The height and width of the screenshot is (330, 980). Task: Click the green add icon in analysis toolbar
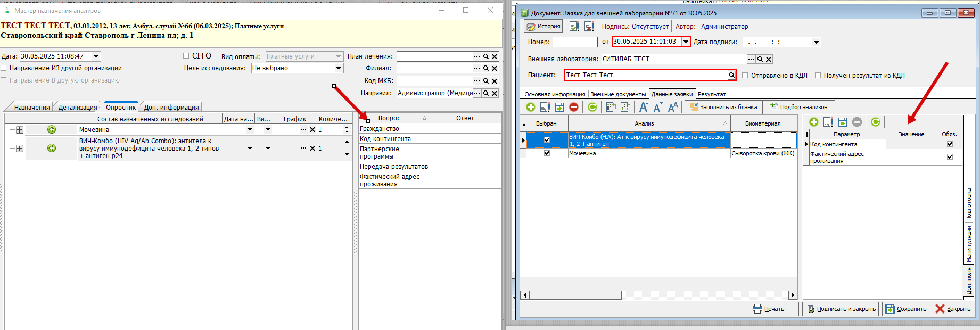click(x=530, y=107)
